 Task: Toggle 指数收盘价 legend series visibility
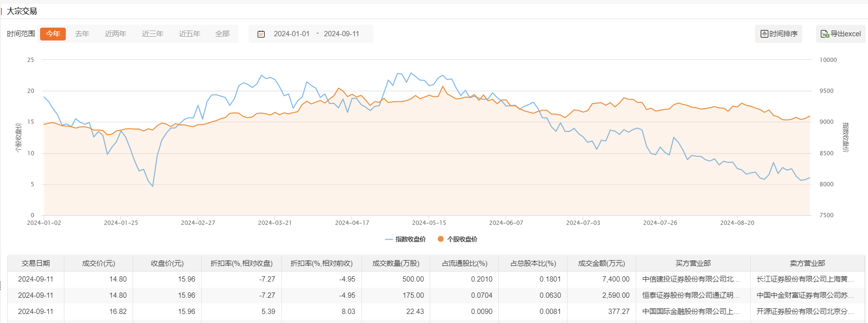coord(405,239)
